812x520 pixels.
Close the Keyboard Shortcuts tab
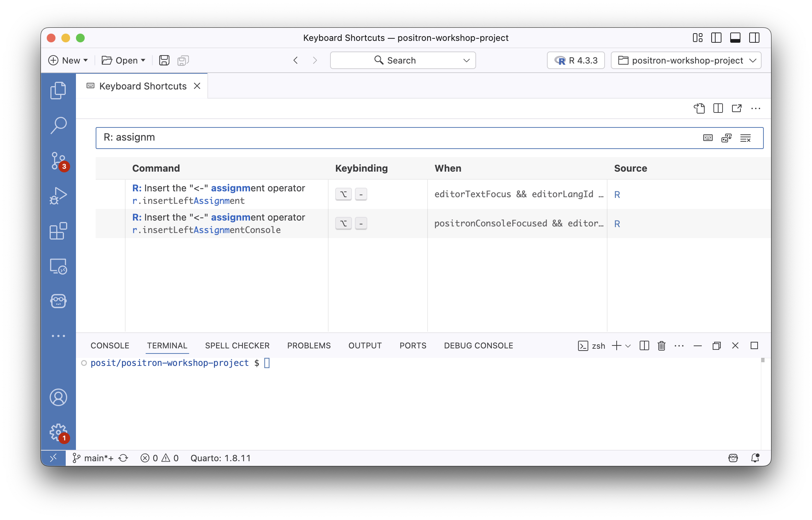click(x=197, y=86)
